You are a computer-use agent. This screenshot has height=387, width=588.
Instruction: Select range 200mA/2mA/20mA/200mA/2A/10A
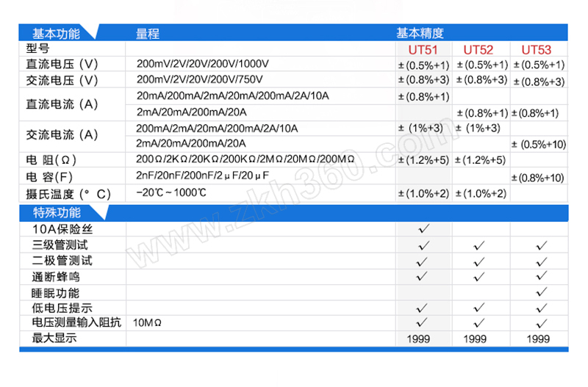[217, 129]
